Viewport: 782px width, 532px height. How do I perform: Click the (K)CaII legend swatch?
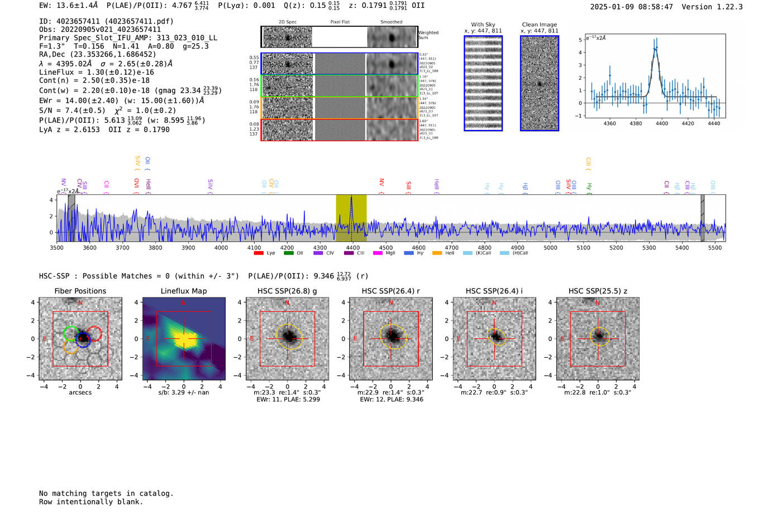pyautogui.click(x=468, y=253)
